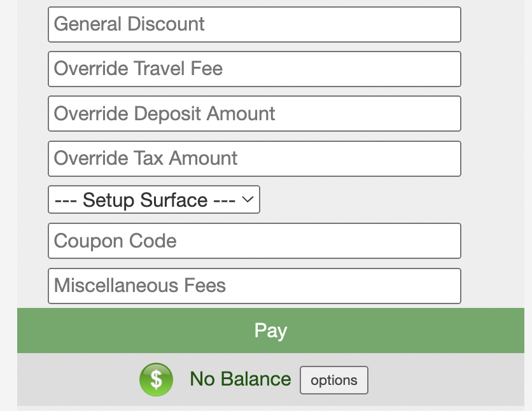The image size is (532, 411).
Task: Select the Override Tax Amount field
Action: click(x=254, y=158)
